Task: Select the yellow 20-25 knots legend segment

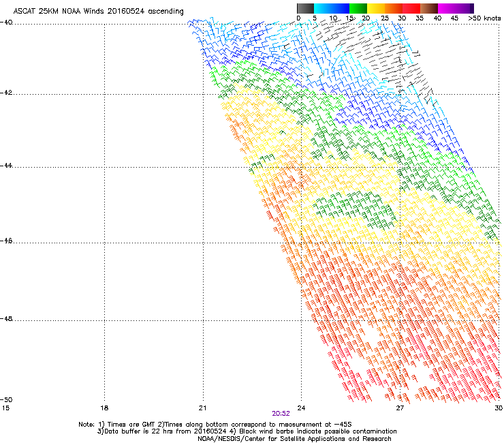Action: tap(376, 8)
